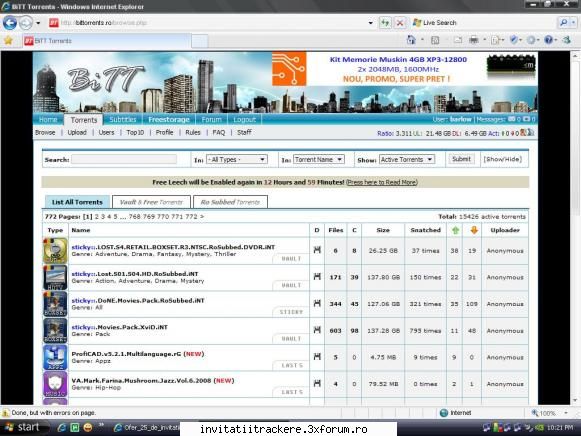Open the Rules submenu link

pyautogui.click(x=193, y=133)
